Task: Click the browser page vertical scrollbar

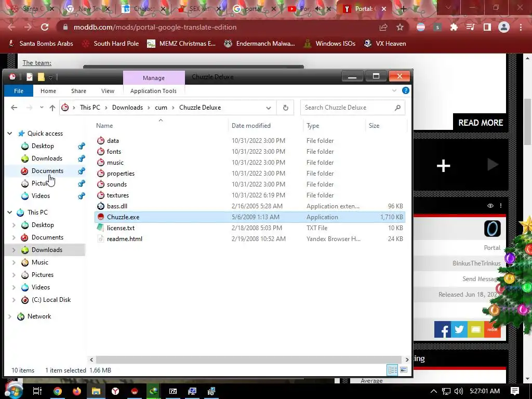Action: pos(528,121)
